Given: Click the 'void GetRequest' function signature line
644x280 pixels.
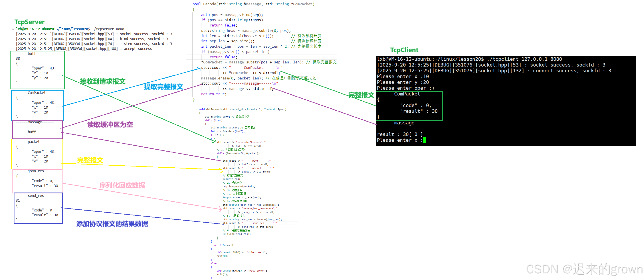Looking at the screenshot, I should tap(242, 109).
